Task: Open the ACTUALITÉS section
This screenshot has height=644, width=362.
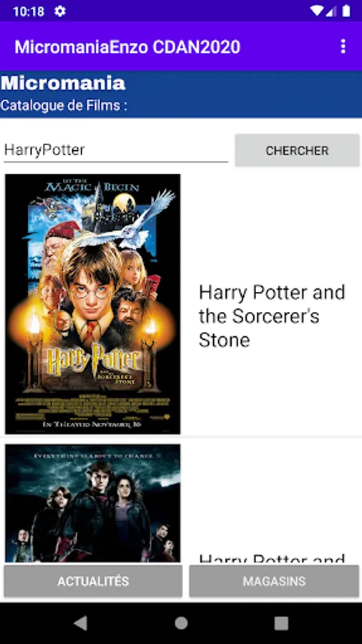Action: coord(93,581)
